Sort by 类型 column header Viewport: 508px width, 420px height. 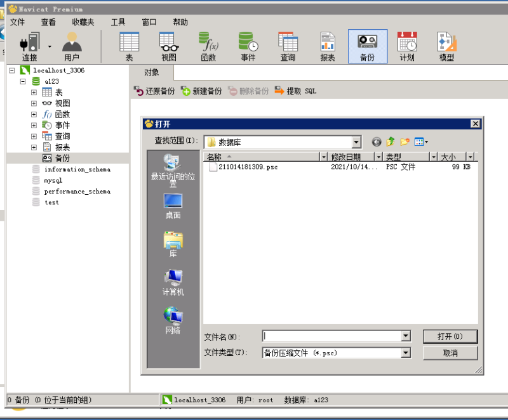click(x=406, y=157)
